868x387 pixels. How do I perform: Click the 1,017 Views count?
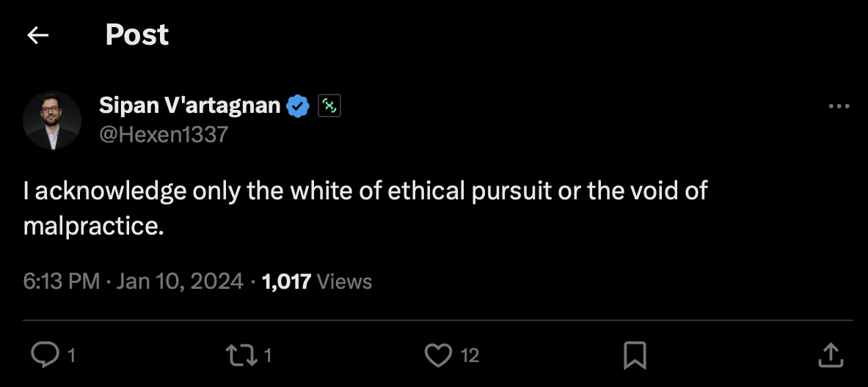(x=316, y=281)
